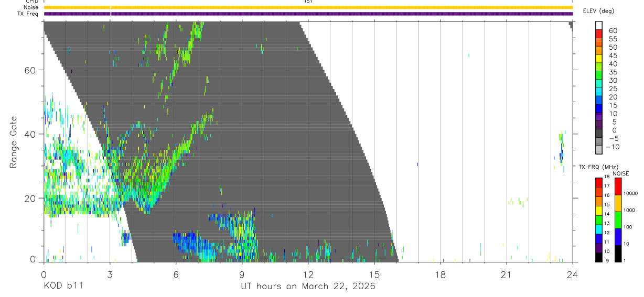Click the '9' hour tick label on the time axis
Screen dimensions: 644x297
click(242, 274)
